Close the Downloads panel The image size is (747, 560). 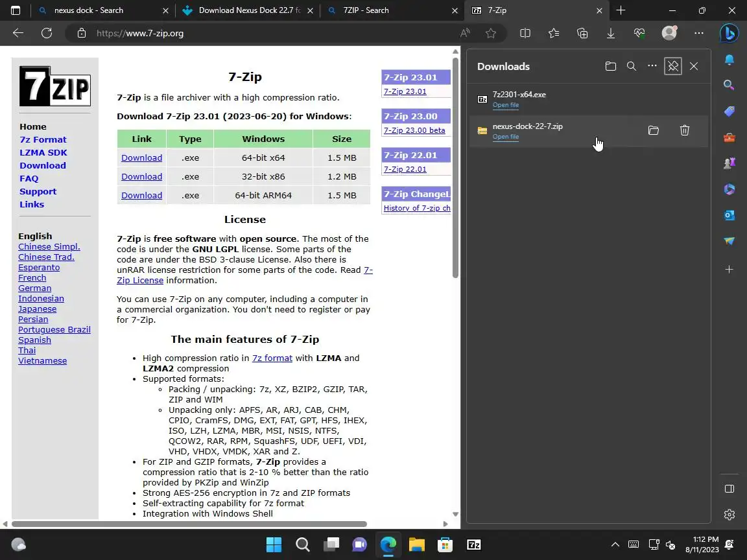(x=694, y=66)
